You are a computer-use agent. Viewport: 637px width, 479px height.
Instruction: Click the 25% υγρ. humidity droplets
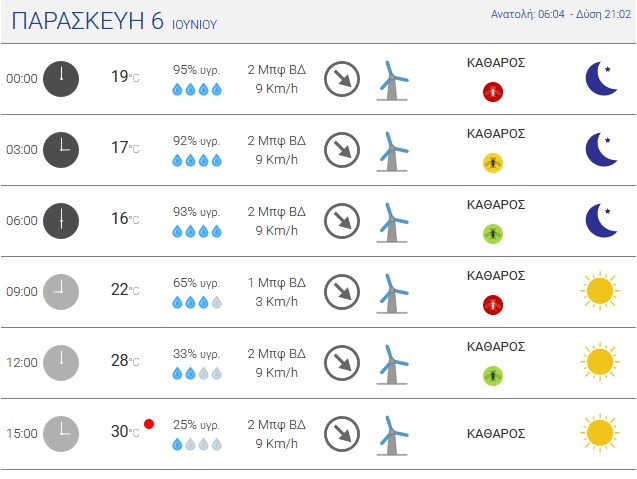tap(197, 444)
